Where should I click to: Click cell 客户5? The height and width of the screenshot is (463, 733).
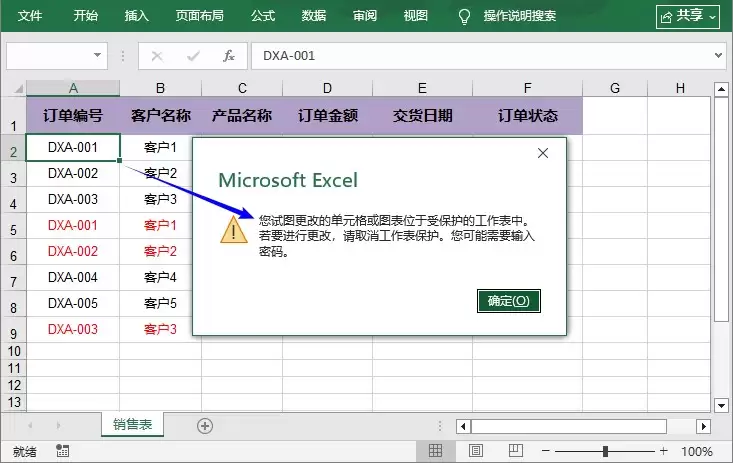(160, 304)
